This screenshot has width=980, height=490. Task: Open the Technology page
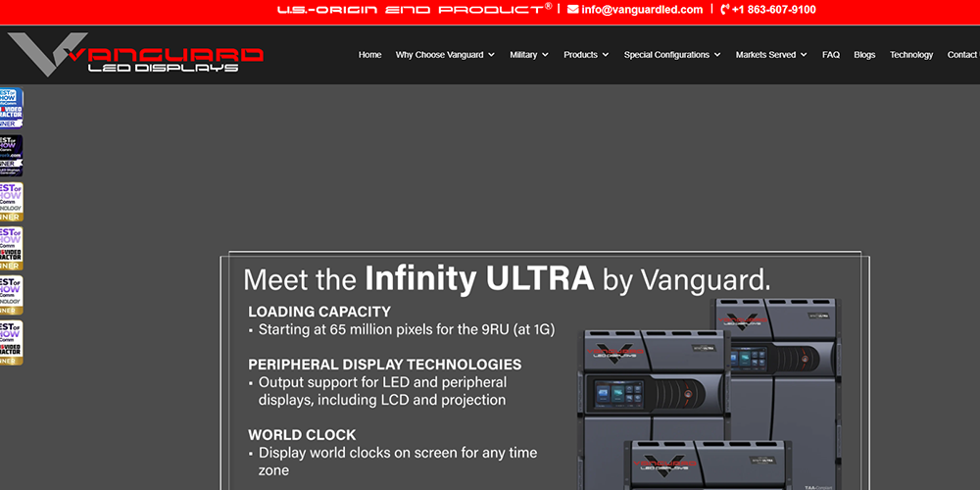pos(911,55)
